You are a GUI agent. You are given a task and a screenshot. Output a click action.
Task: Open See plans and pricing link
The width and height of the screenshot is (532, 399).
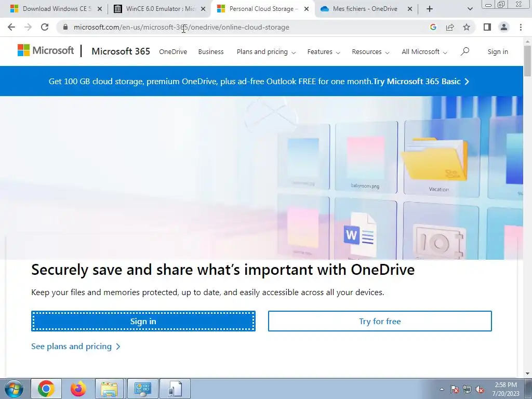76,347
